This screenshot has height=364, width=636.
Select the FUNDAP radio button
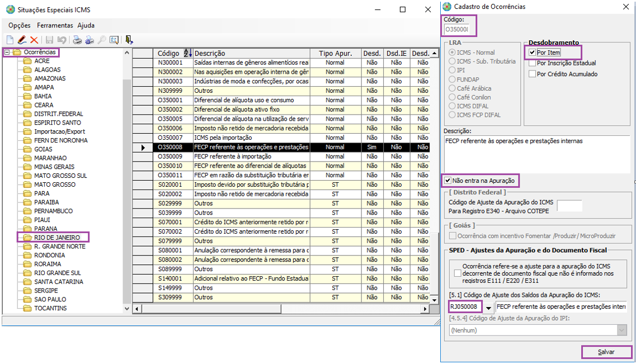453,79
